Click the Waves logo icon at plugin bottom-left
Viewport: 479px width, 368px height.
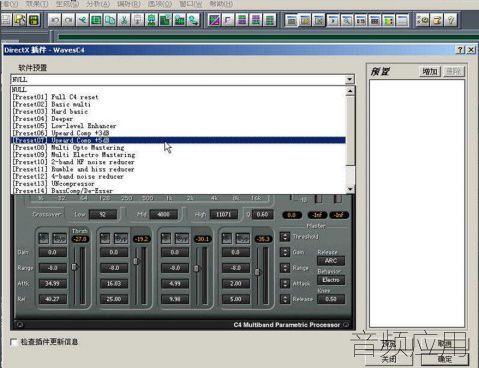20,324
